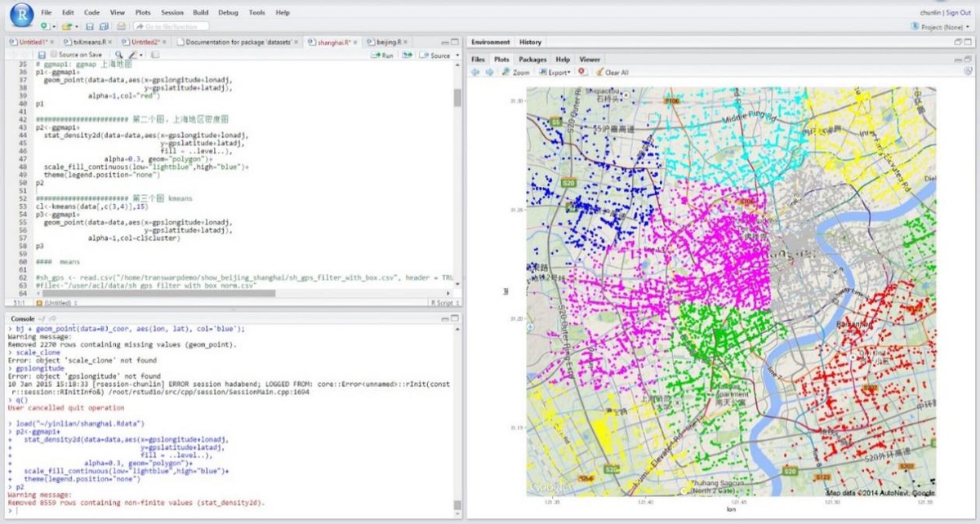
Task: Go to previous plot with left arrow
Action: (475, 72)
